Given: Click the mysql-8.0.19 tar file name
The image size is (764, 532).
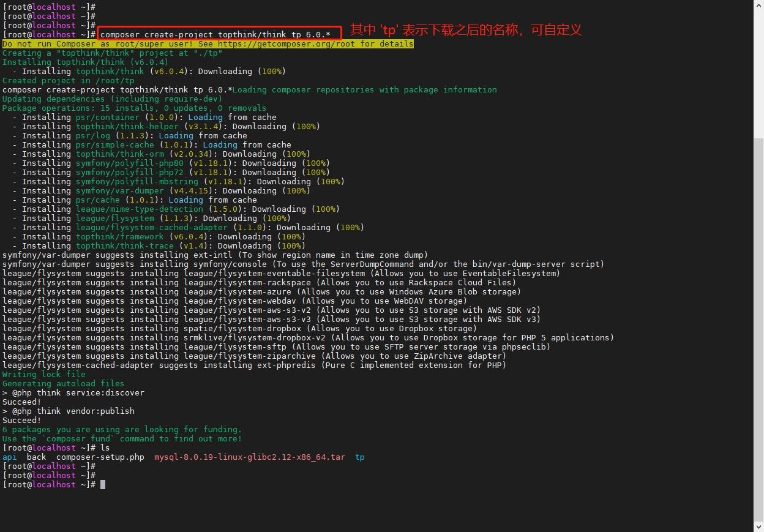Looking at the screenshot, I should pyautogui.click(x=250, y=457).
